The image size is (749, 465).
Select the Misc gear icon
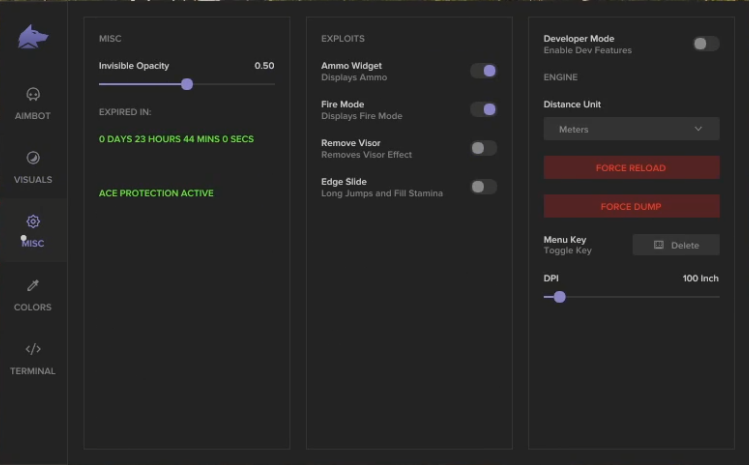click(x=33, y=221)
